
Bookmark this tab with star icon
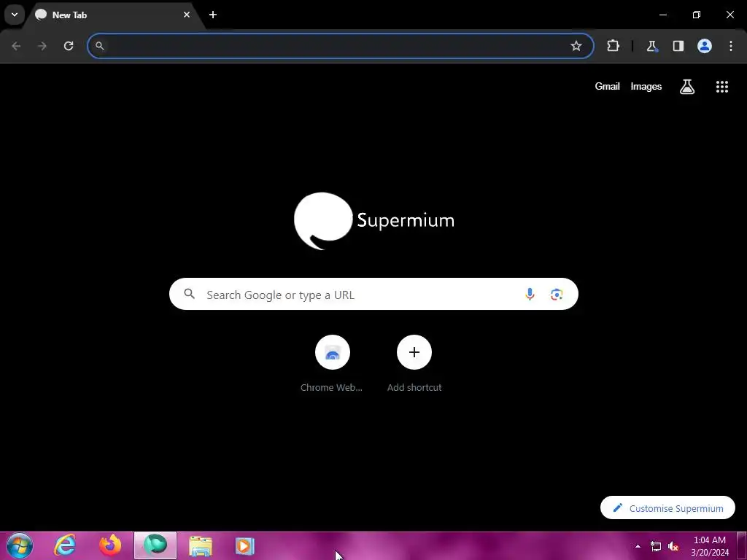point(576,46)
